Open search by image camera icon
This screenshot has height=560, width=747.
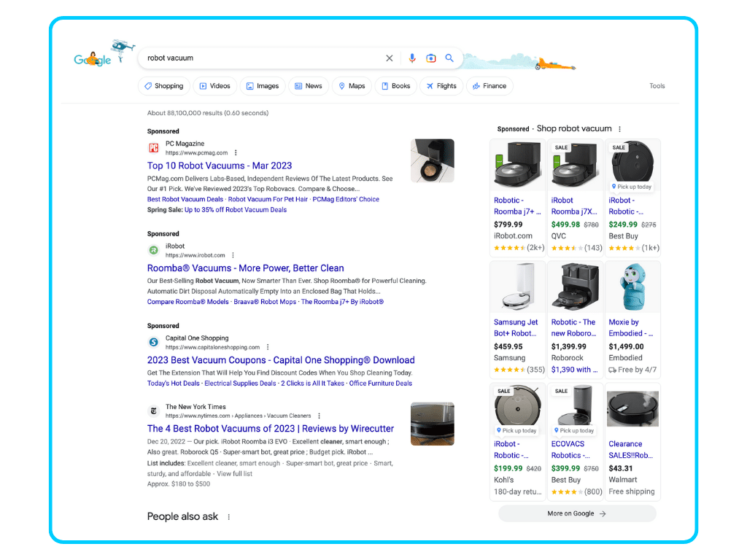point(430,58)
